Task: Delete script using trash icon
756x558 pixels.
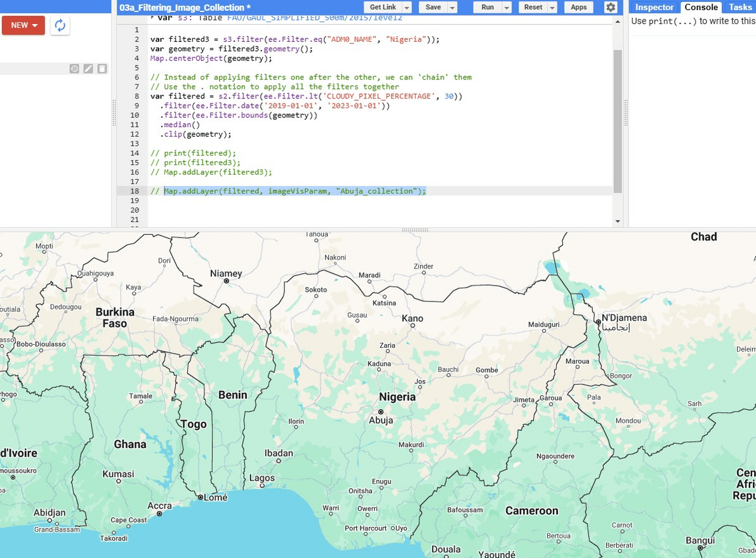Action: 102,69
